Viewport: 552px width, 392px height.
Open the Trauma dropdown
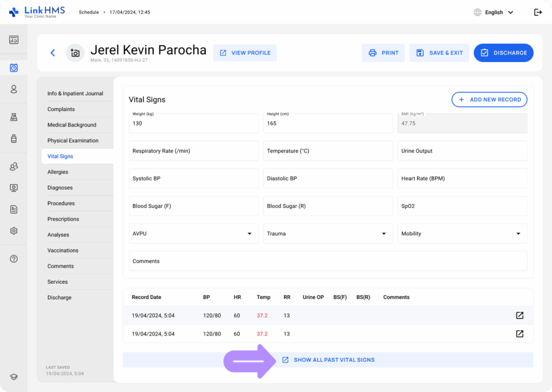click(328, 234)
